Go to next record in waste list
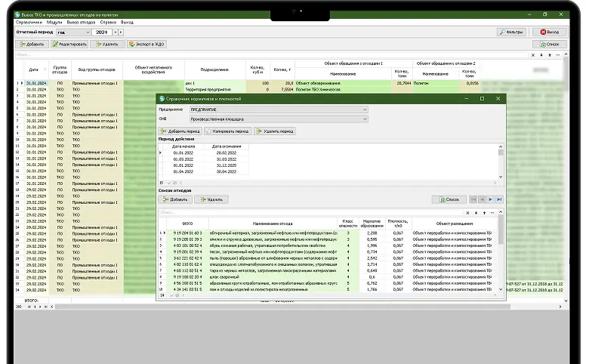Screen dimensions: 589x364 (490, 199)
